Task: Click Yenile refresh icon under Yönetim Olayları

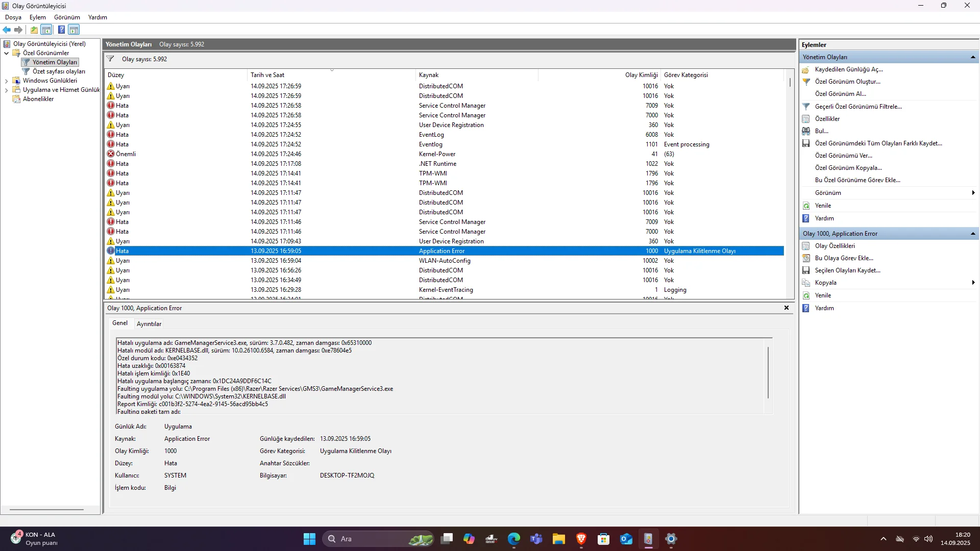Action: pyautogui.click(x=806, y=206)
